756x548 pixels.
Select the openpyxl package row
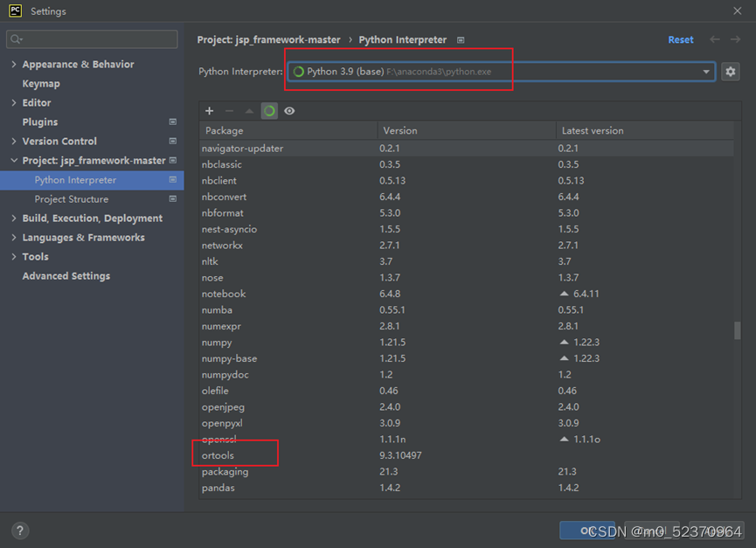[467, 423]
